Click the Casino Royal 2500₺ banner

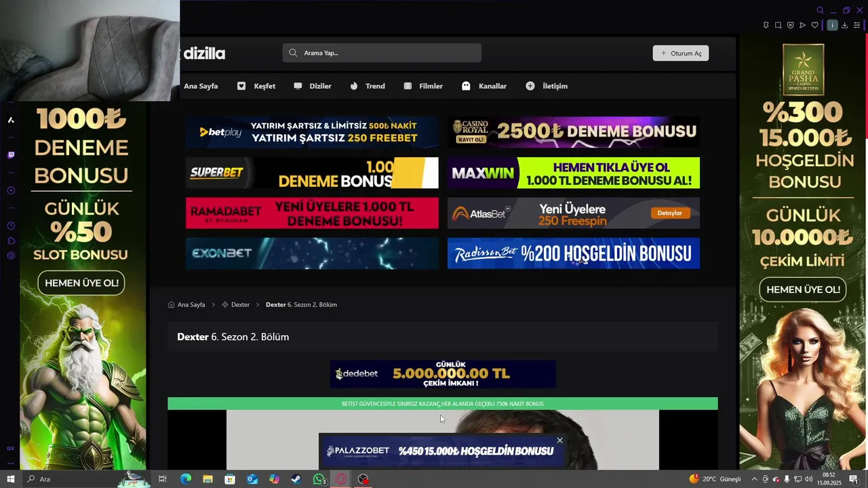tap(574, 132)
